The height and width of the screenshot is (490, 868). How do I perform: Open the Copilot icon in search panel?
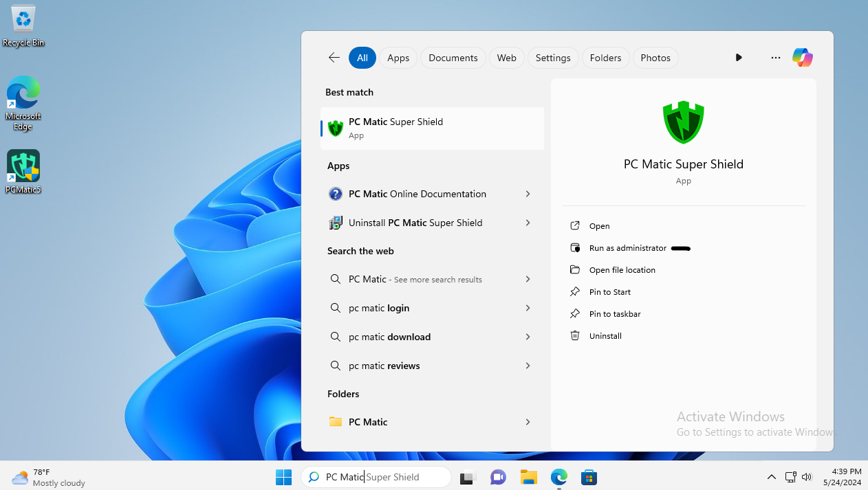click(802, 58)
